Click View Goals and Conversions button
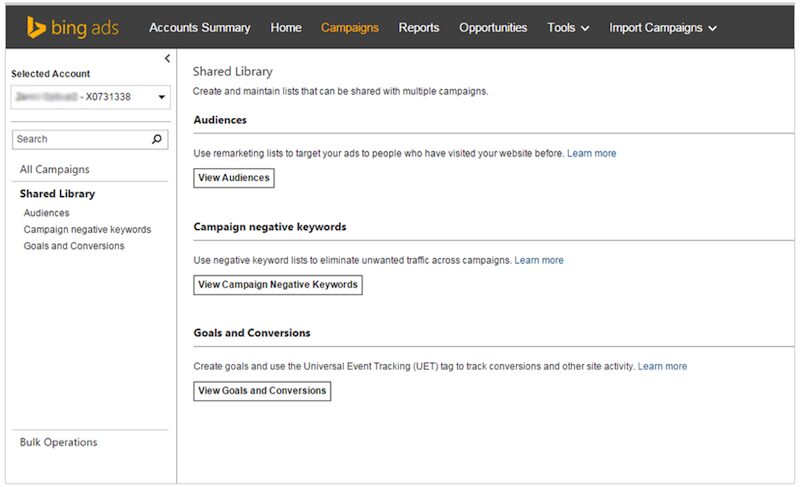Image resolution: width=800 pixels, height=487 pixels. pos(262,391)
